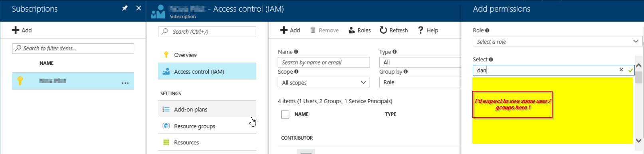Viewport: 644px width, 154px height.
Task: Open the All scopes dropdown
Action: coord(324,82)
